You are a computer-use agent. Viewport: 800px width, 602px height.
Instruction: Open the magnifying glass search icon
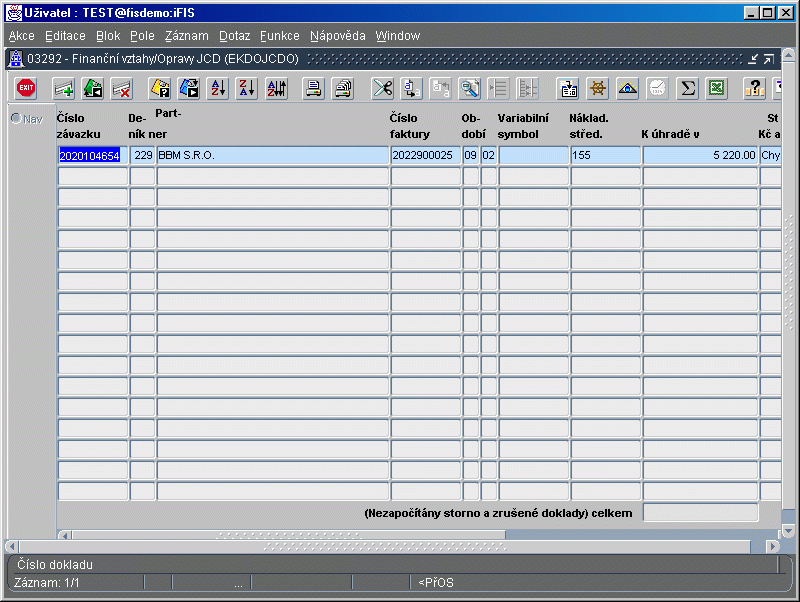click(469, 88)
